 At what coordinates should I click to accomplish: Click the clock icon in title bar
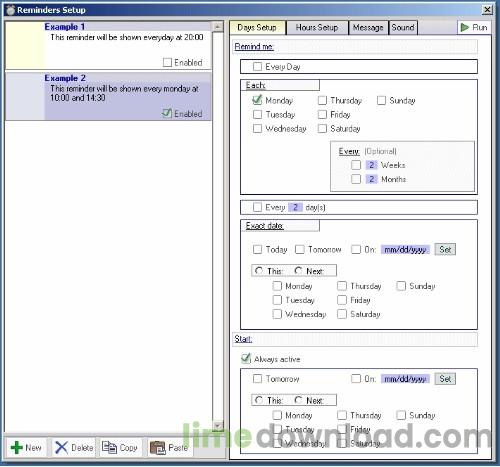pyautogui.click(x=11, y=10)
